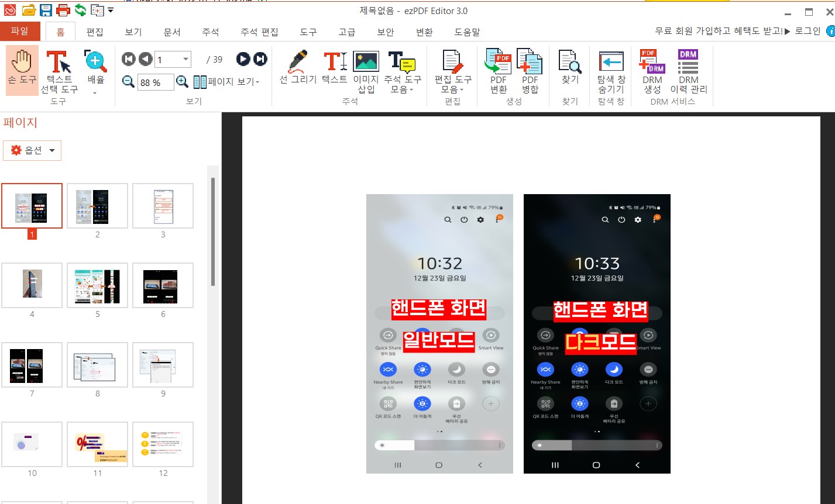Switch to the 문서 ribbon tab
Screen dimensions: 835x504
point(172,32)
